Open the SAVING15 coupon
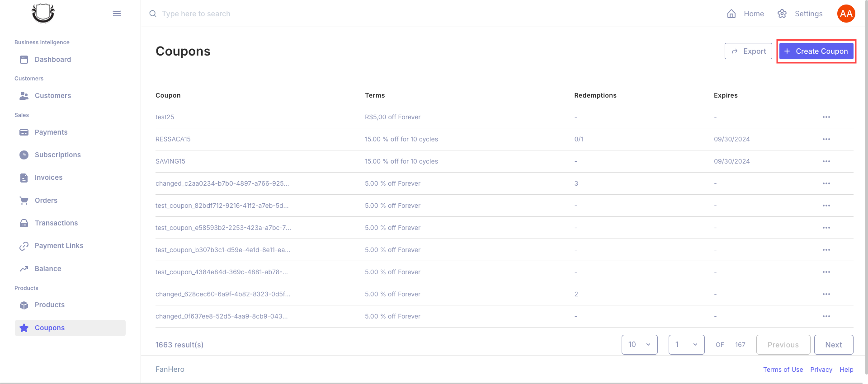The height and width of the screenshot is (384, 868). pyautogui.click(x=170, y=161)
